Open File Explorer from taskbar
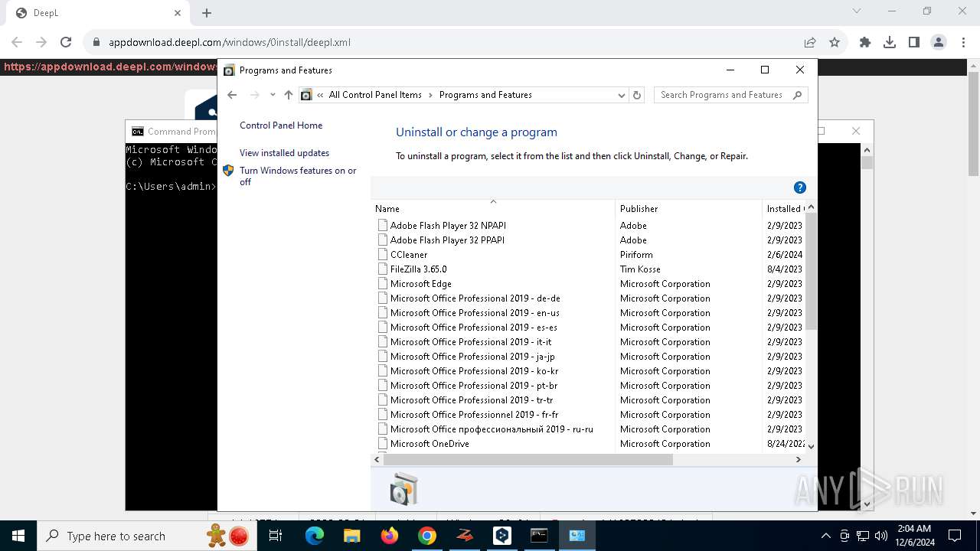The image size is (980, 551). point(352,536)
